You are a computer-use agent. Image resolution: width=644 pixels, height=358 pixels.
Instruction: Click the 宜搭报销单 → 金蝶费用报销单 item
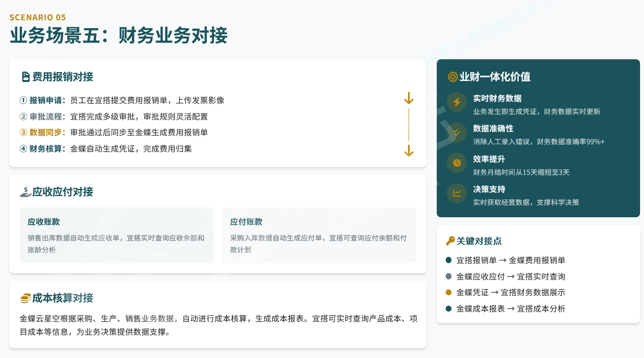click(511, 260)
